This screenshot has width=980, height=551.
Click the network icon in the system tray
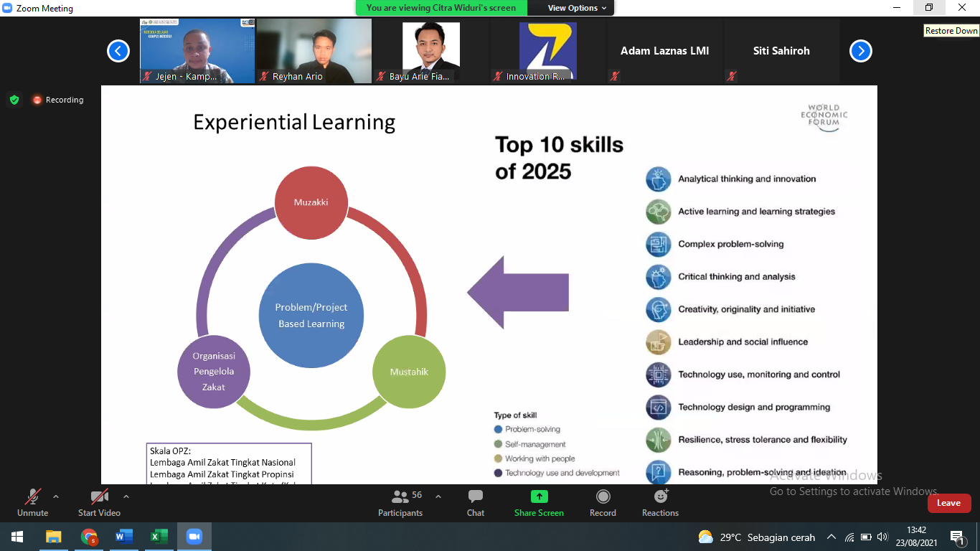(849, 537)
